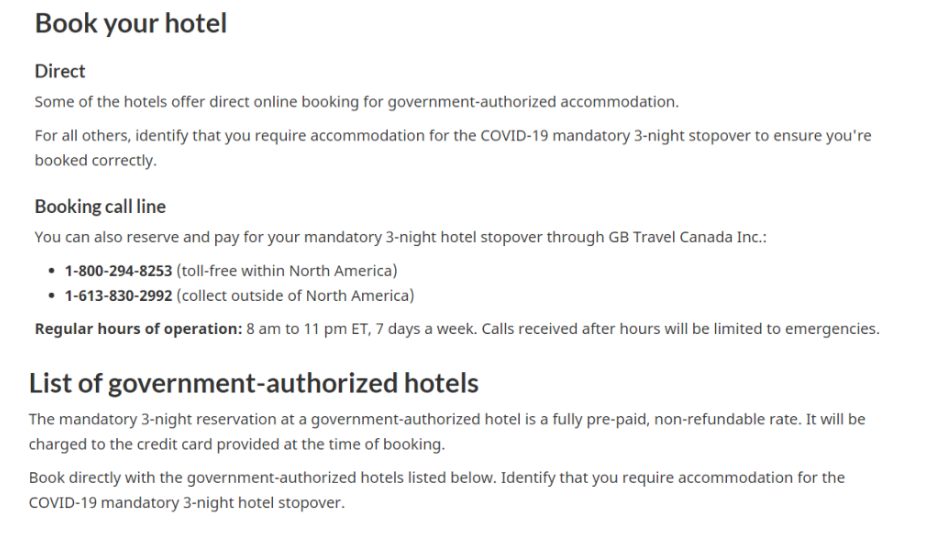
Task: Click the "(toll-free within North America)" note
Action: click(x=287, y=271)
